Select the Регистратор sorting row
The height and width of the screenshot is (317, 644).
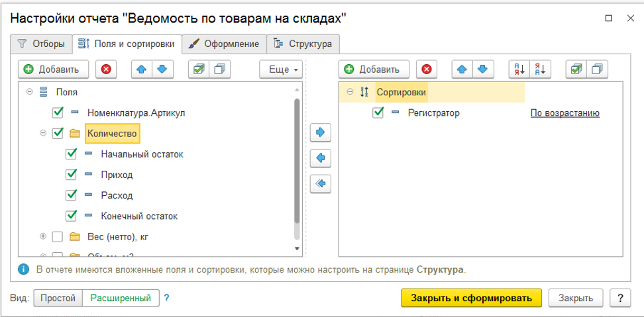click(480, 113)
